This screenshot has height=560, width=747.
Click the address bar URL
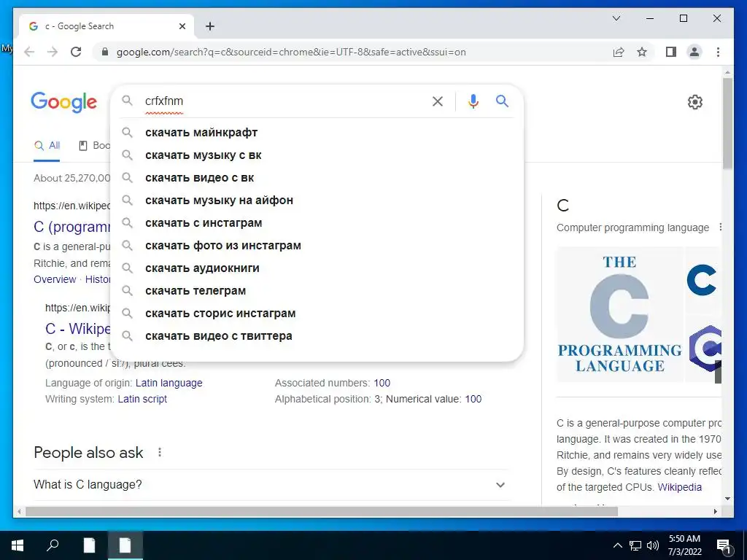pyautogui.click(x=291, y=52)
